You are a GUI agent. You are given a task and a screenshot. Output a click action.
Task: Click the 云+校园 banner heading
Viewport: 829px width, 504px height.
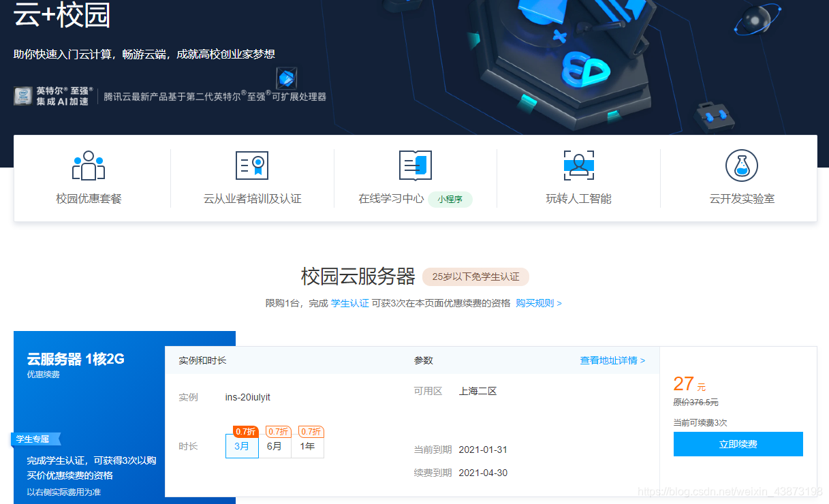pos(62,15)
